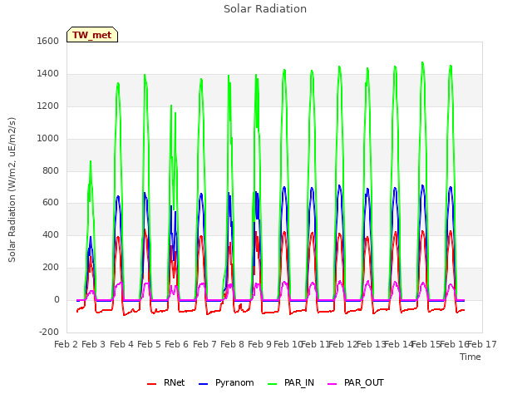
Task: Click the Time x-axis label
Action: click(470, 357)
